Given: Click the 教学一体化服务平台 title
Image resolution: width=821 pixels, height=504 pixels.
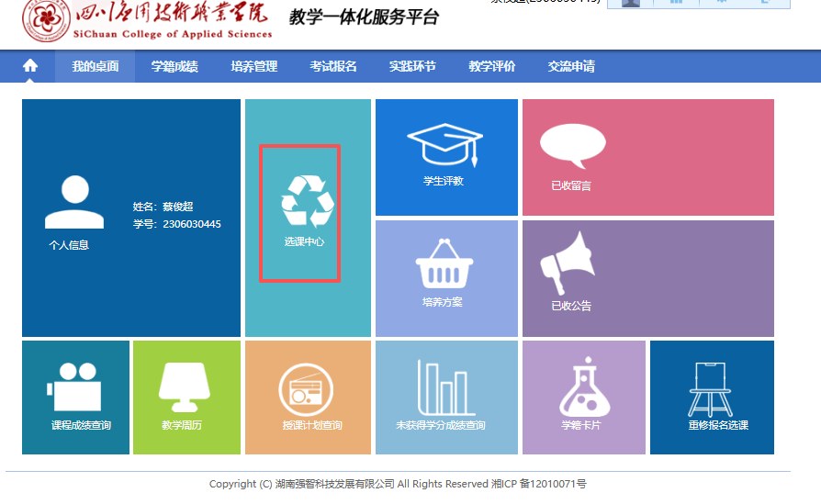Looking at the screenshot, I should 364,17.
